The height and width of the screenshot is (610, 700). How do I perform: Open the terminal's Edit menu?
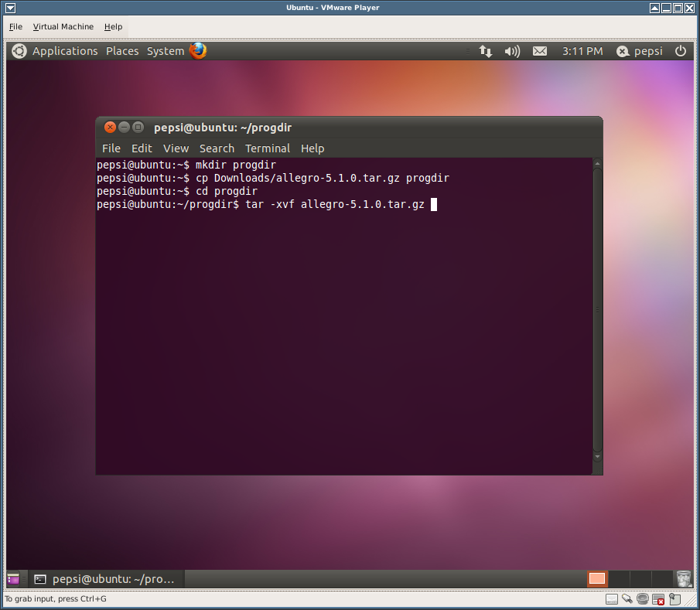tap(142, 148)
